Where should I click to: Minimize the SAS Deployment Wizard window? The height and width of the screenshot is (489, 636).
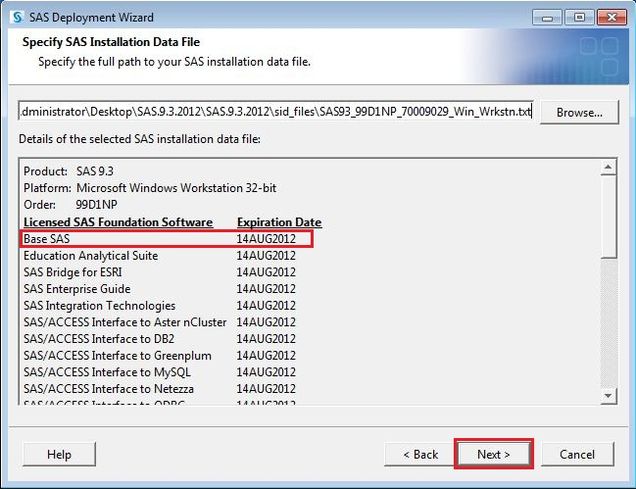click(547, 18)
